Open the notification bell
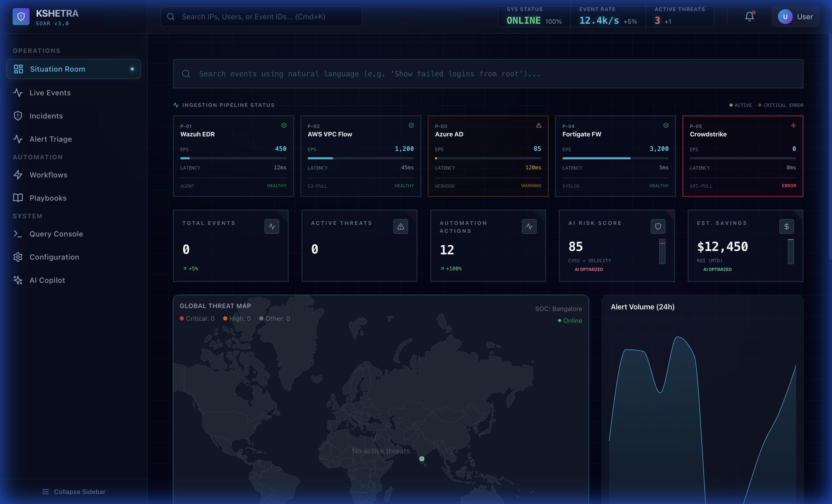Screen dimensions: 832x504 749,16
